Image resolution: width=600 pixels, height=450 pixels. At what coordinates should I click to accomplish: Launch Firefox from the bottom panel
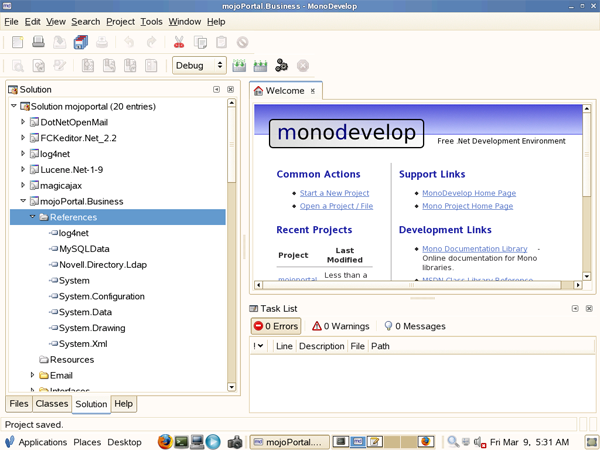click(164, 441)
